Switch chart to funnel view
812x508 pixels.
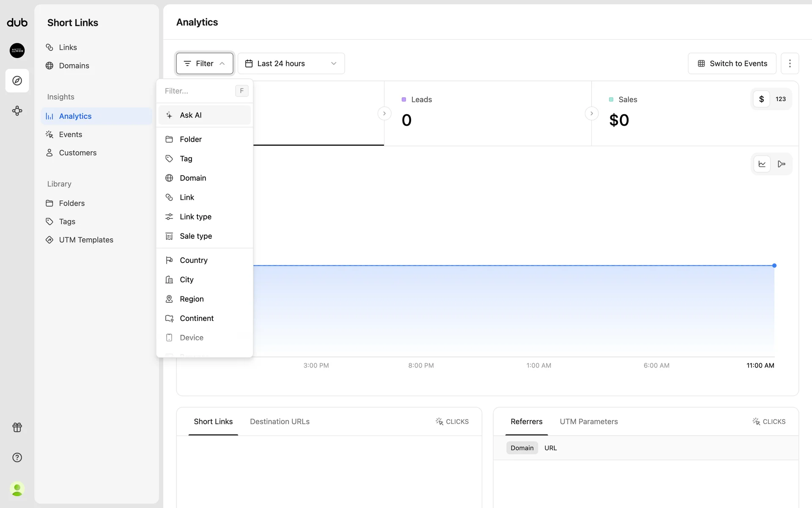[x=781, y=164]
